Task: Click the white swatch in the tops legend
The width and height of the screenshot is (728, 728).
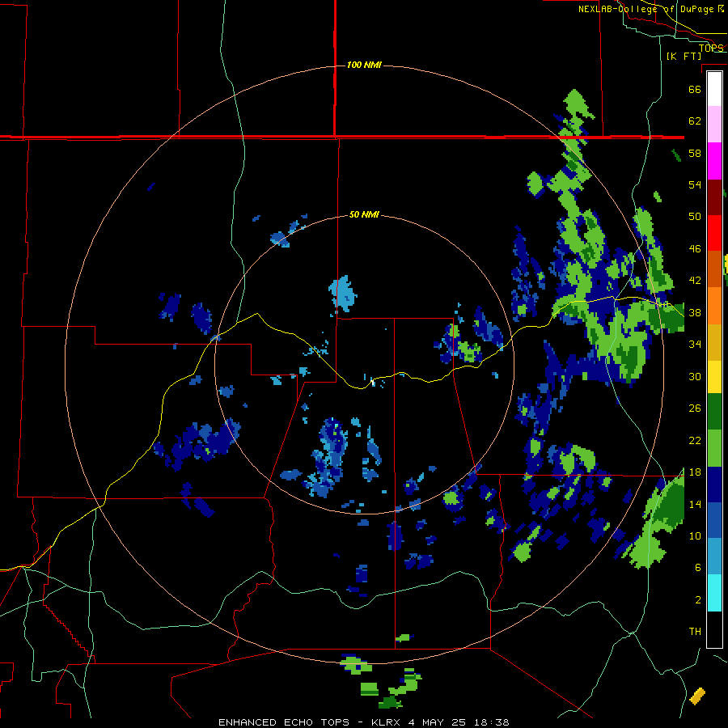Action: 714,89
